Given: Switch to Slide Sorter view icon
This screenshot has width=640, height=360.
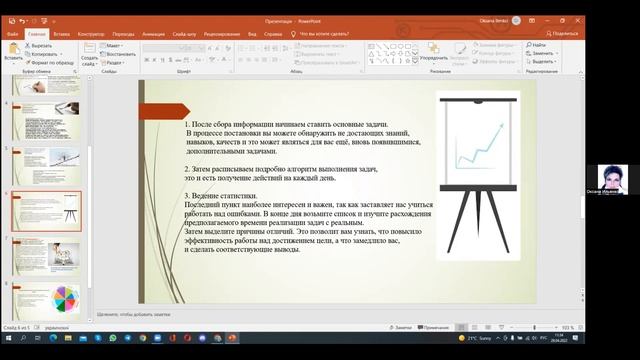Looking at the screenshot, I should [x=474, y=327].
